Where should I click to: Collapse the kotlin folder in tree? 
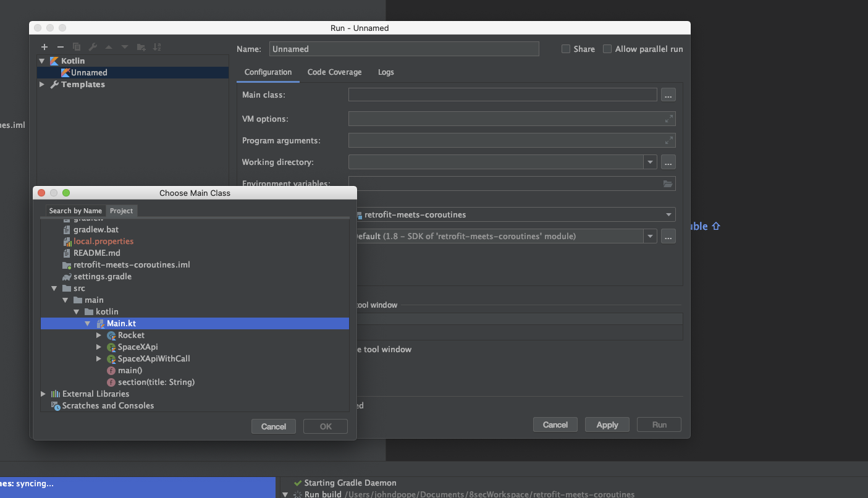(x=77, y=312)
